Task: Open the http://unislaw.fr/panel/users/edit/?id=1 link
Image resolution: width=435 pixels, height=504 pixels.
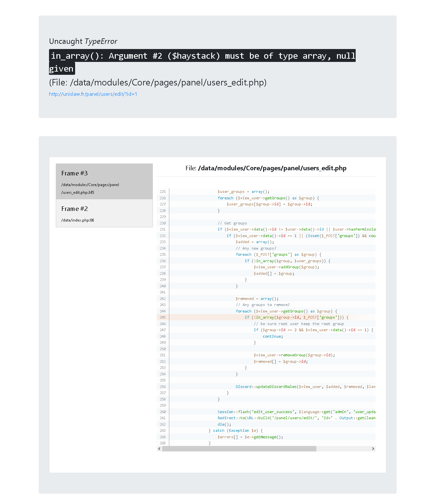Action: coord(93,94)
